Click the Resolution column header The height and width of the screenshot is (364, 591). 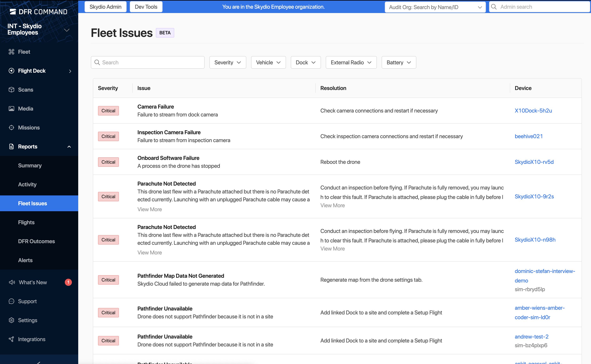[333, 88]
